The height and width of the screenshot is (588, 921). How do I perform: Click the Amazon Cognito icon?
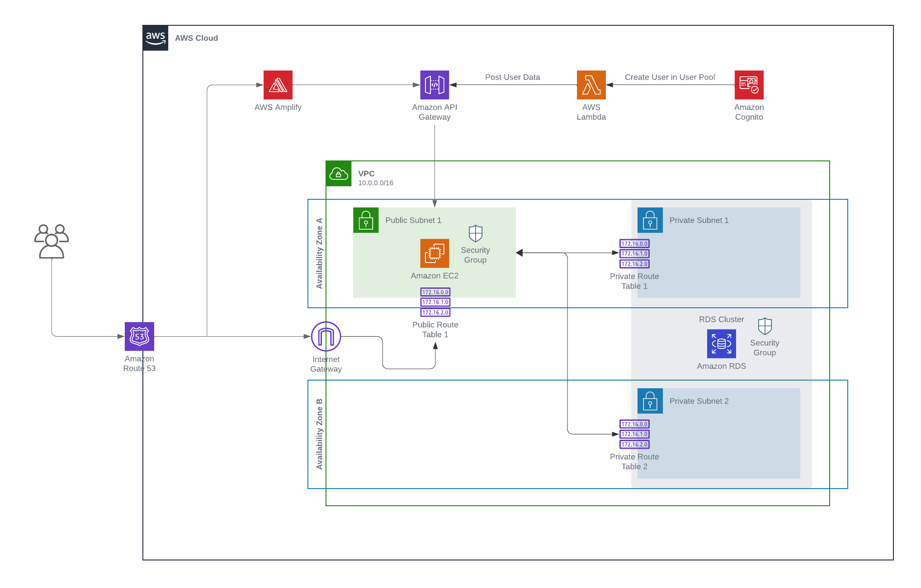(749, 85)
